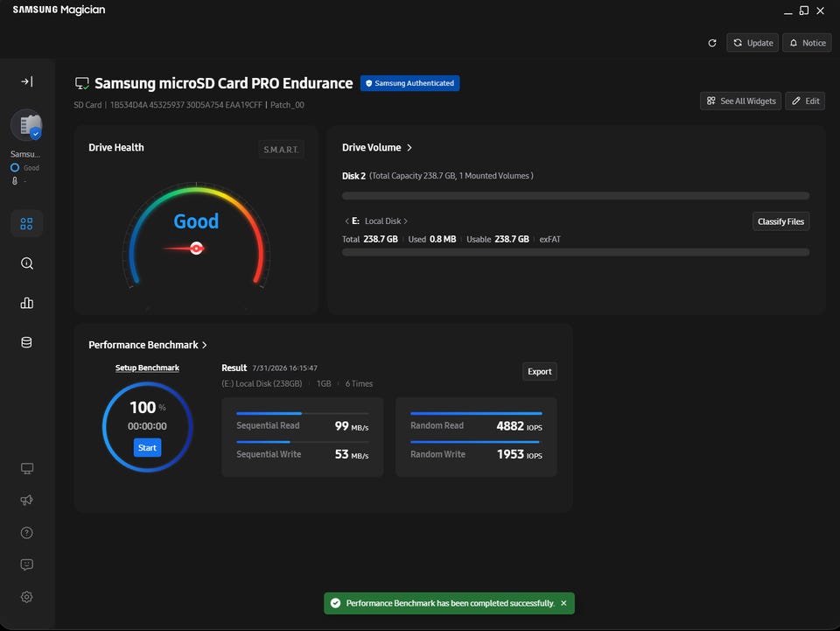
Task: Open the Setup Benchmark link
Action: (x=147, y=368)
